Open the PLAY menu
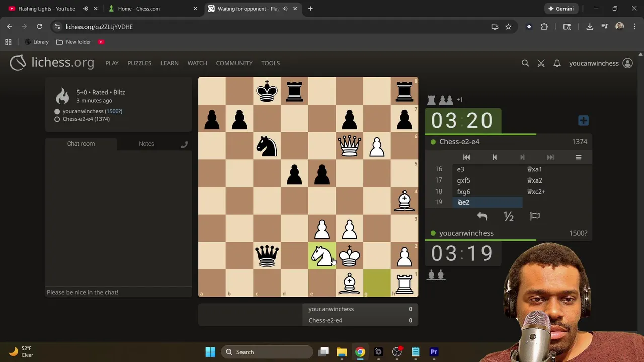The height and width of the screenshot is (362, 644). click(x=112, y=63)
